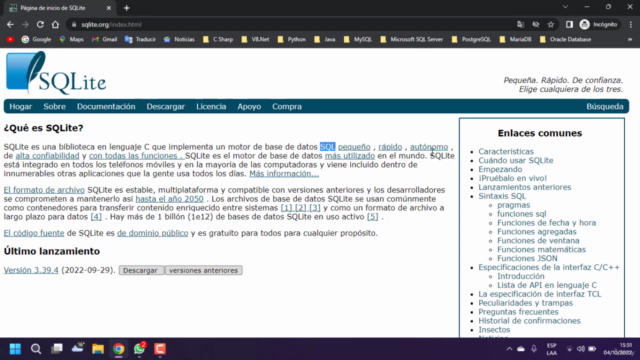Click the Descargar button next to Versión 3.39.4

click(140, 270)
